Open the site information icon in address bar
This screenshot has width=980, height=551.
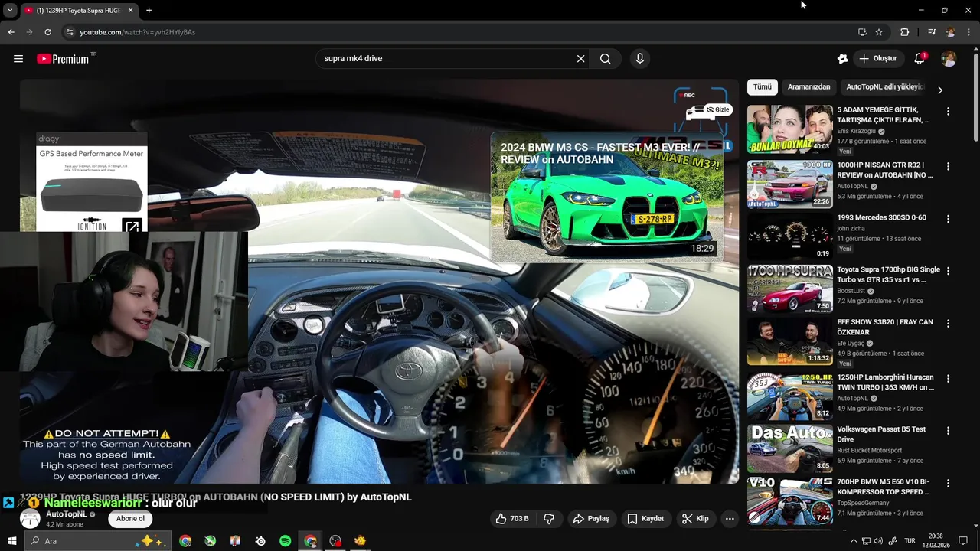[70, 32]
